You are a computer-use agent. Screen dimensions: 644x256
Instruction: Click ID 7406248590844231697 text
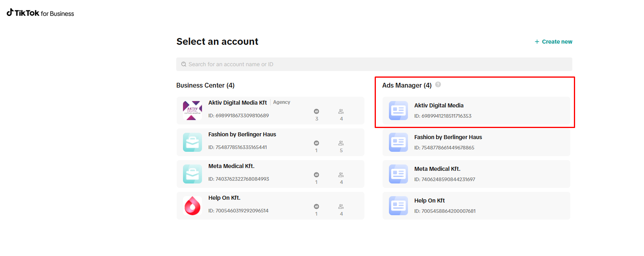(x=445, y=180)
